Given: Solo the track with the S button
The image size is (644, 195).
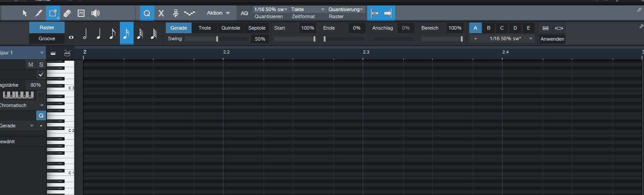Looking at the screenshot, I should (x=41, y=65).
